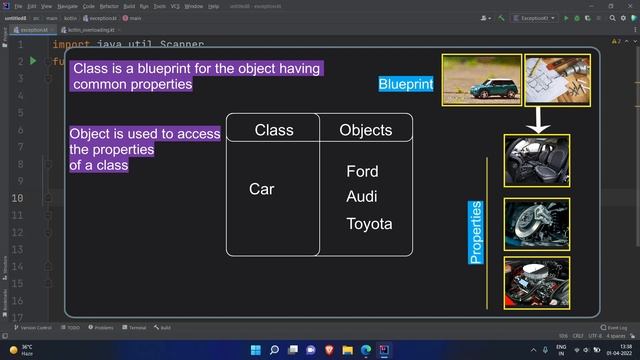This screenshot has width=640, height=360.
Task: Click the exception file breadcrumb
Action: [100, 18]
